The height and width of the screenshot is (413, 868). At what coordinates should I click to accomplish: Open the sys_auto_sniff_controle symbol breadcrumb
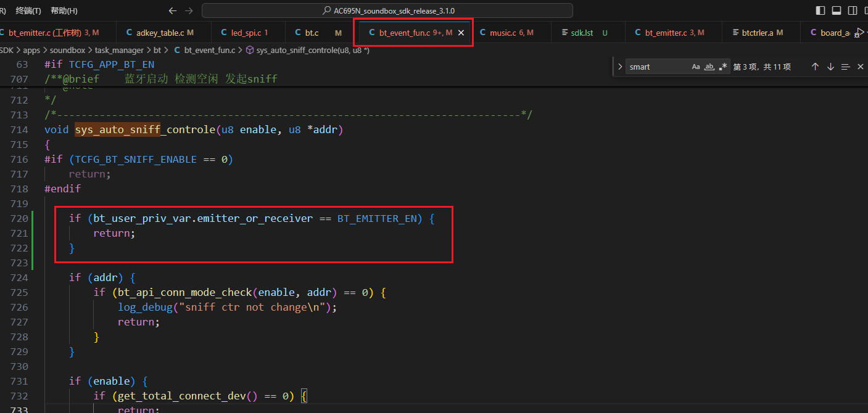click(x=307, y=50)
